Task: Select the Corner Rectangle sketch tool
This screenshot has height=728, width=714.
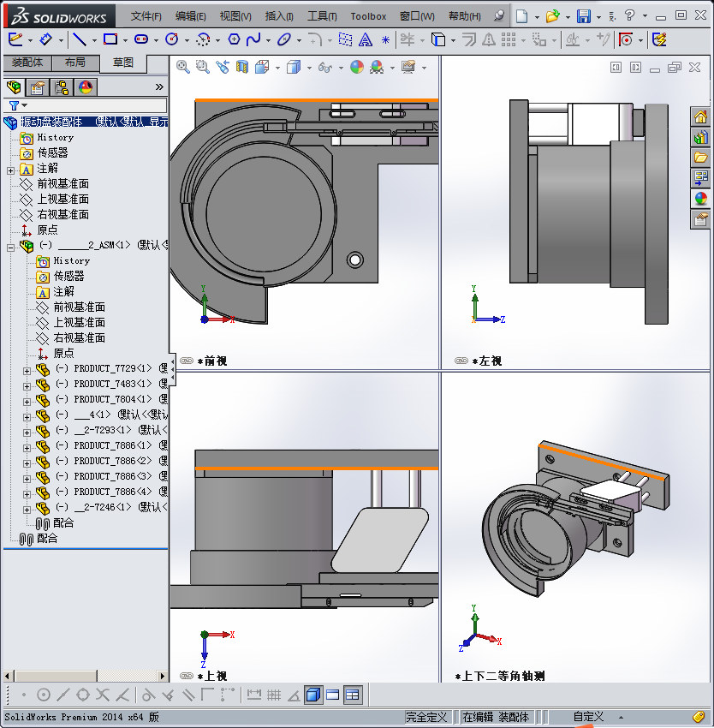Action: (x=112, y=39)
